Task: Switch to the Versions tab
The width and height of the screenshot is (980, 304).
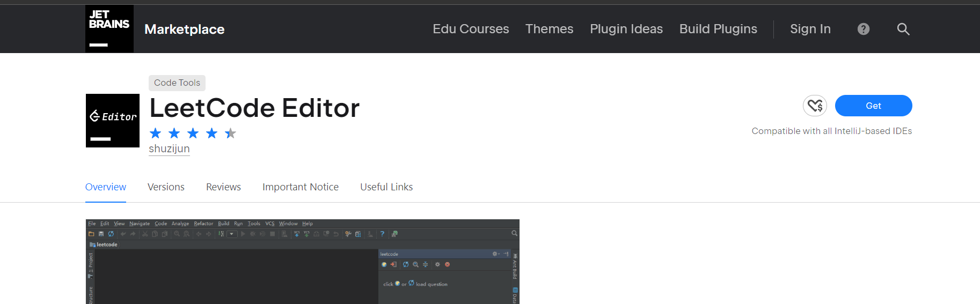Action: point(166,187)
